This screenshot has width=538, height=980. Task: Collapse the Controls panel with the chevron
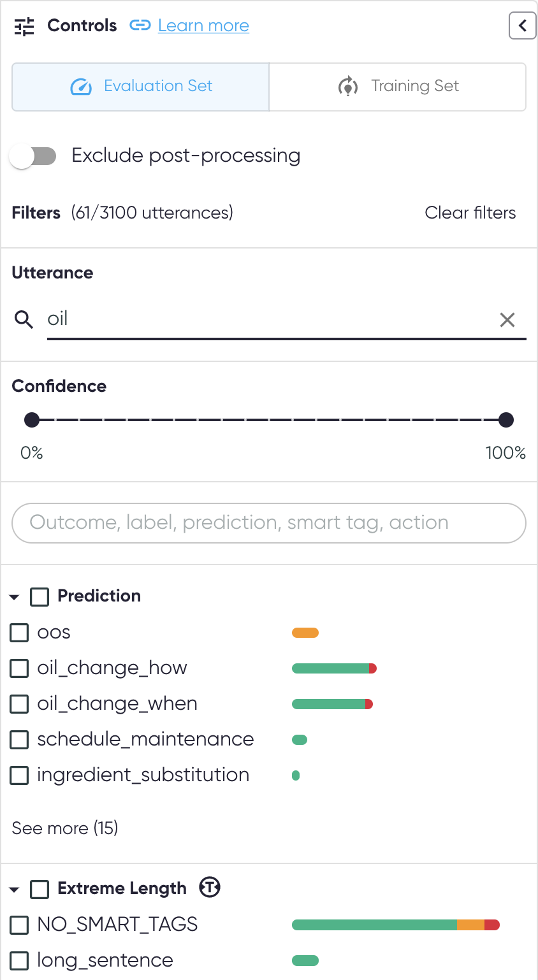[522, 26]
